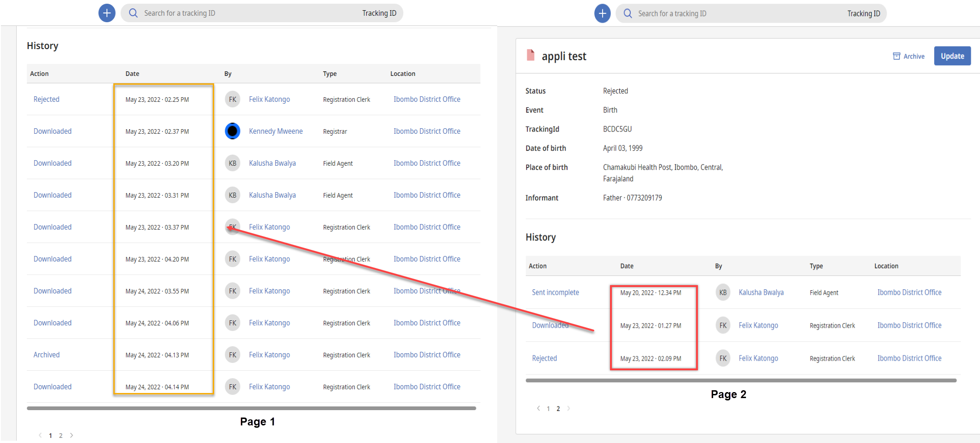Click the plus icon above Page 2 search bar
Image resolution: width=980 pixels, height=443 pixels.
pos(602,13)
